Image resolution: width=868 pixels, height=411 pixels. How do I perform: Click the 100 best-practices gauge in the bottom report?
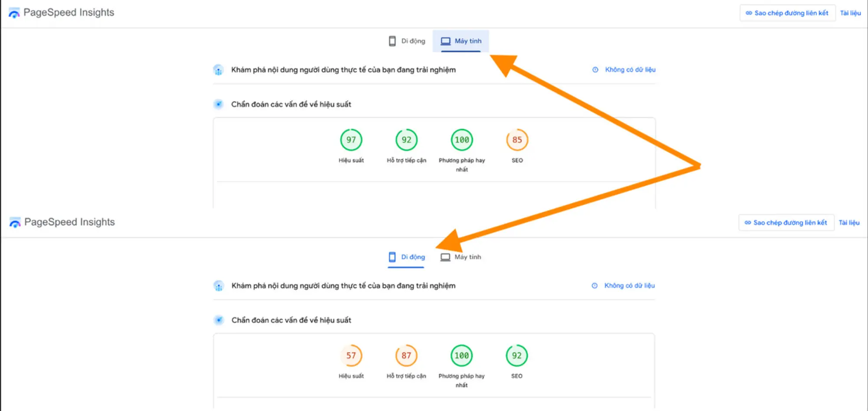461,355
